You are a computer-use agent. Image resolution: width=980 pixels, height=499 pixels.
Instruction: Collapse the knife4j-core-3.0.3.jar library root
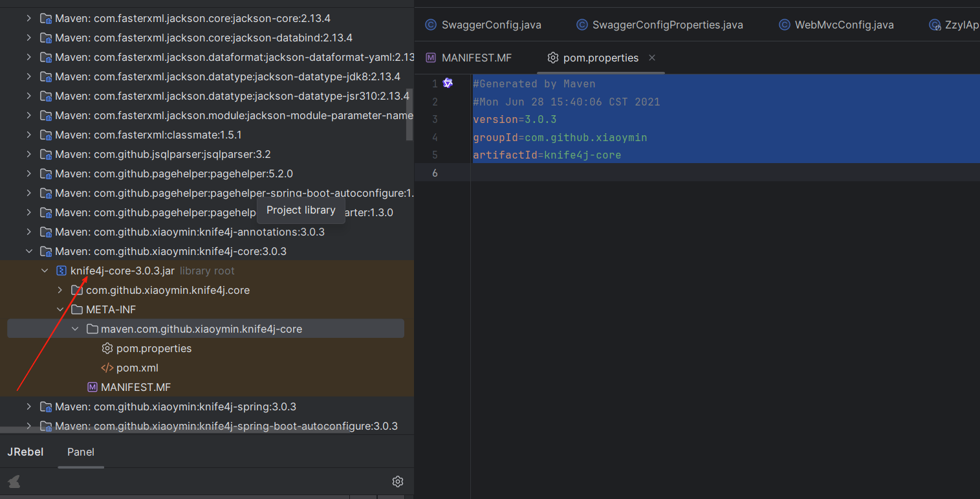[45, 271]
